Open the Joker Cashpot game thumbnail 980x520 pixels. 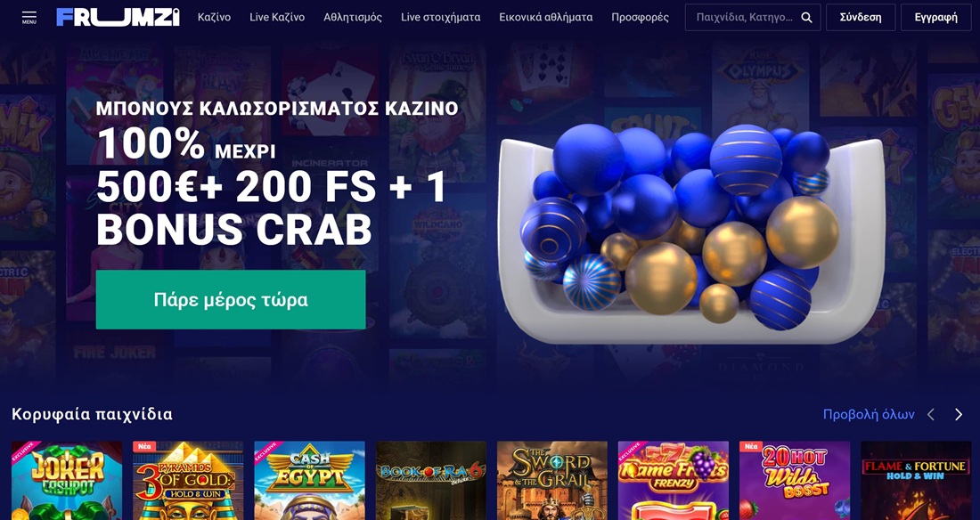pos(67,481)
